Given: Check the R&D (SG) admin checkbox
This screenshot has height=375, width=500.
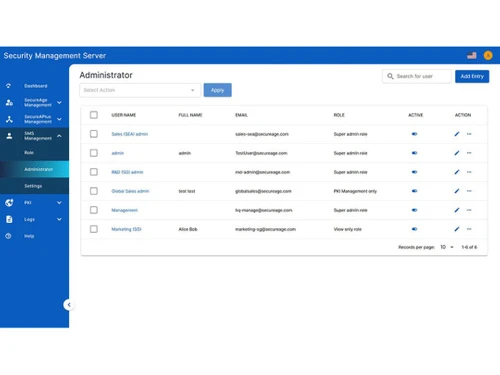Looking at the screenshot, I should point(94,172).
